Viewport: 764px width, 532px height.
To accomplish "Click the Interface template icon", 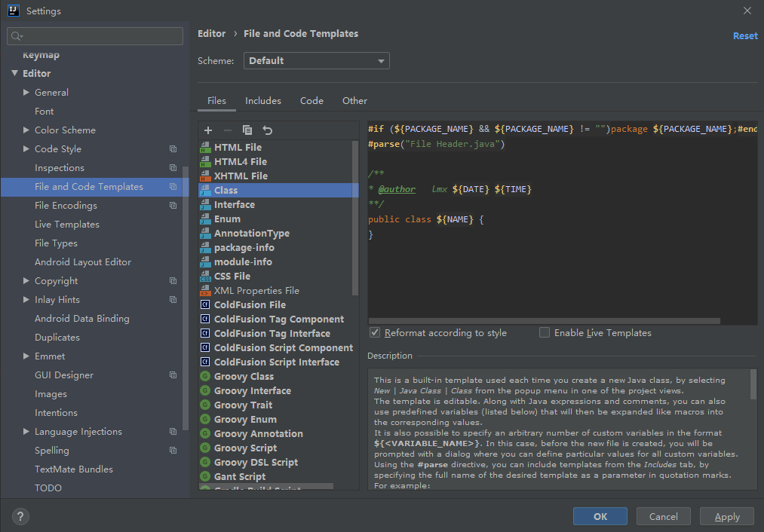I will [x=205, y=204].
